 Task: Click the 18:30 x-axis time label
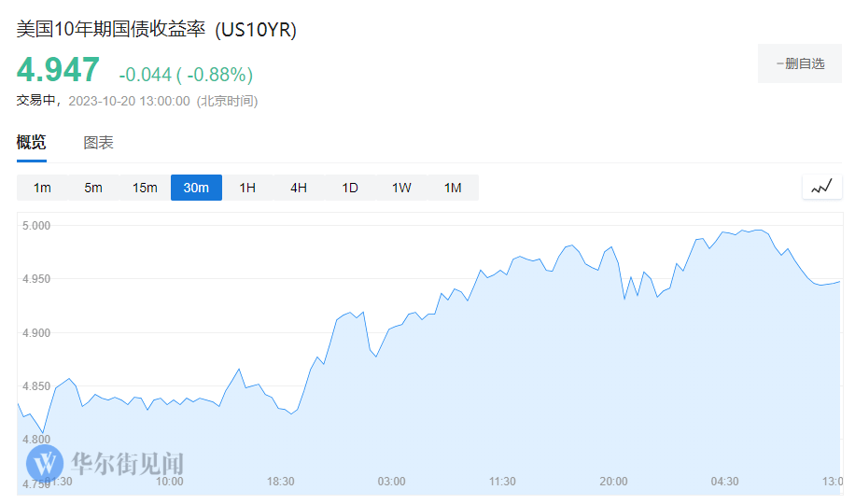(x=280, y=482)
